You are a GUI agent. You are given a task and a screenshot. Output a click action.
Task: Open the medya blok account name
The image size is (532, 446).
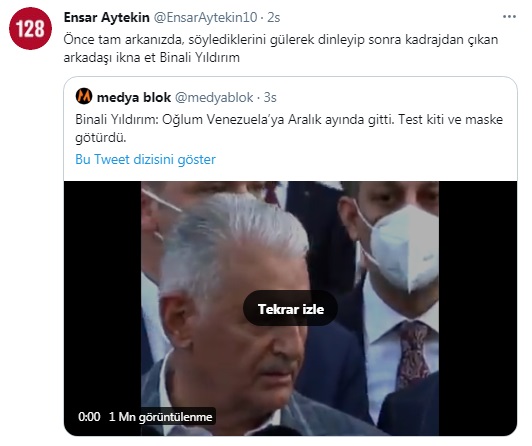pyautogui.click(x=134, y=97)
